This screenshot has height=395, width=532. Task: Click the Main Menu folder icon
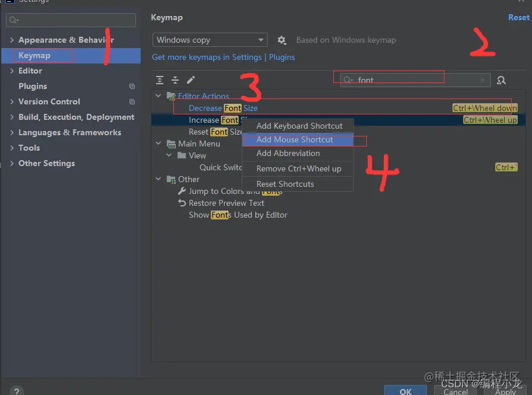171,144
